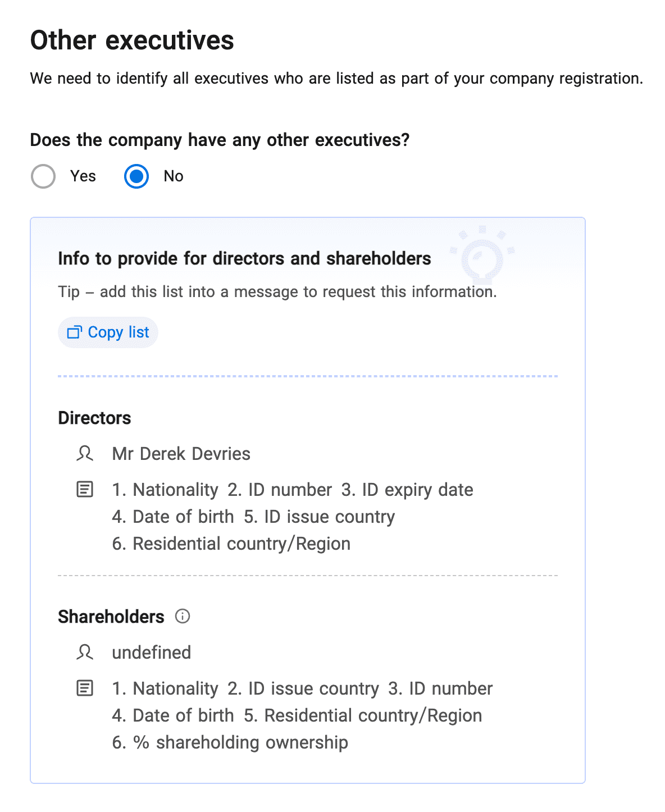Click the undefined shareholder name
The width and height of the screenshot is (665, 812).
click(152, 653)
